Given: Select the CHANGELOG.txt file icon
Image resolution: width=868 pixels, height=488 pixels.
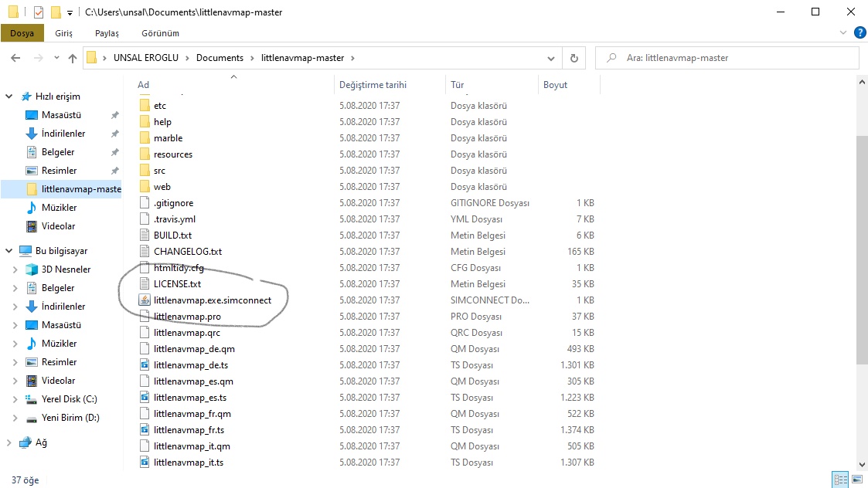Looking at the screenshot, I should (145, 251).
